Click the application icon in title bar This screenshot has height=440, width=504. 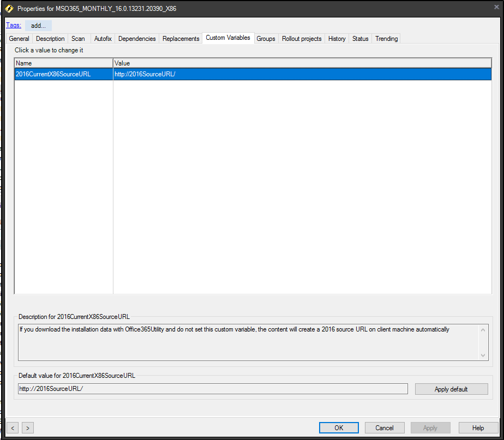tap(9, 9)
